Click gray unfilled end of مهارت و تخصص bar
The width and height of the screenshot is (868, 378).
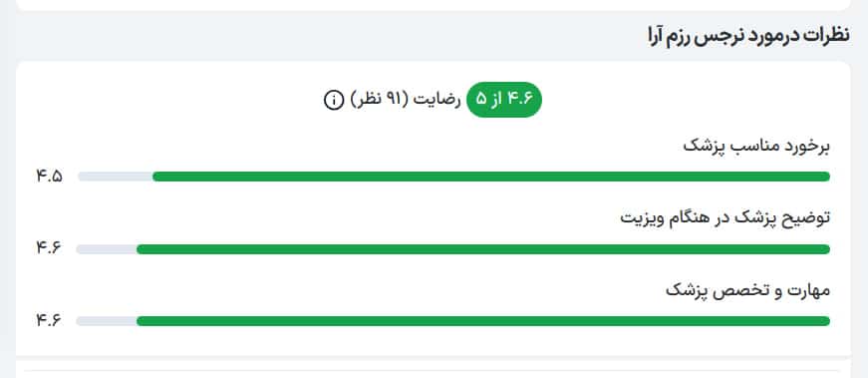coord(107,321)
